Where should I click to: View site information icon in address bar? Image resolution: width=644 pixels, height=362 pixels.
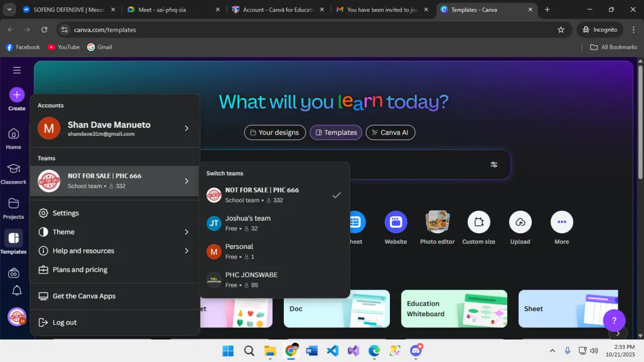[64, 30]
